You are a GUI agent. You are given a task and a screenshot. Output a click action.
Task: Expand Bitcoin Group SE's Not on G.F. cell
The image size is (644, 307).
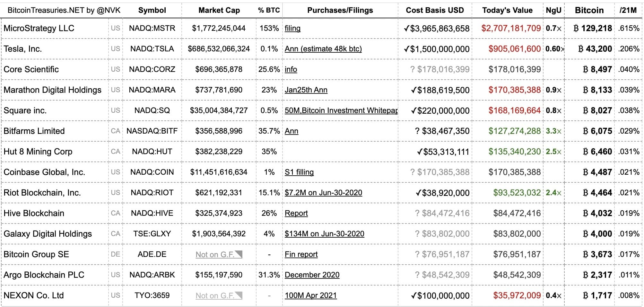coord(239,254)
